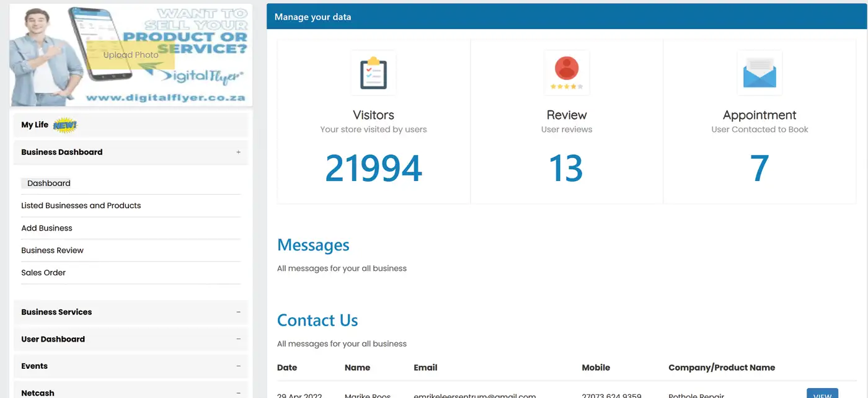Click Upload Photo on the banner

coord(131,55)
